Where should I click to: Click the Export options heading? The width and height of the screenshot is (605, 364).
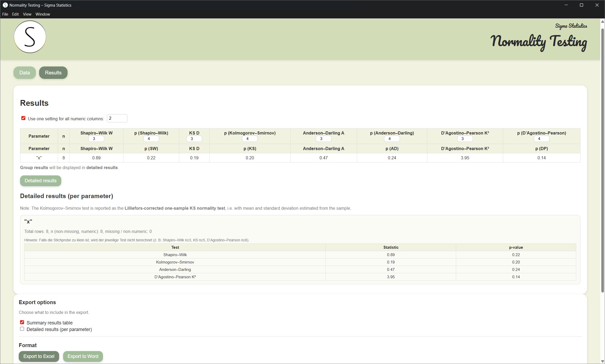[x=37, y=302]
